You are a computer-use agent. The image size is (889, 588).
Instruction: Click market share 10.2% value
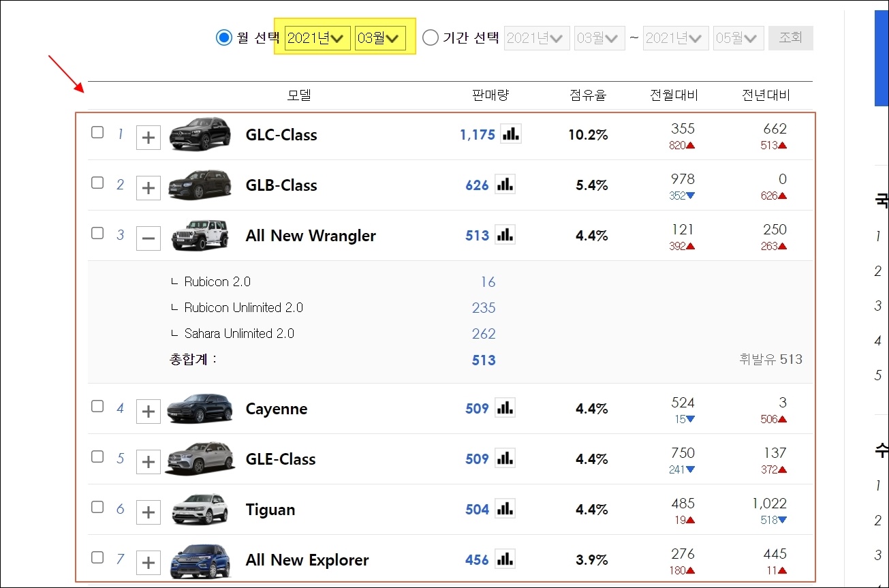[588, 135]
